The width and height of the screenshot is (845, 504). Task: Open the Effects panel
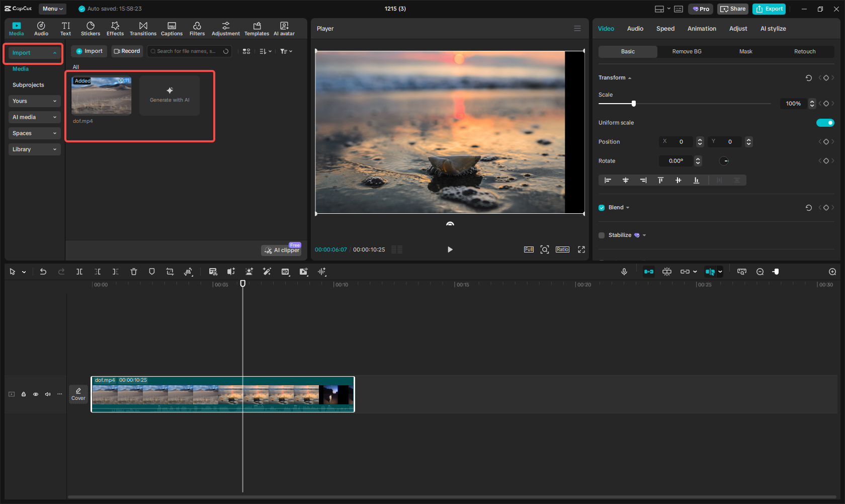[115, 29]
